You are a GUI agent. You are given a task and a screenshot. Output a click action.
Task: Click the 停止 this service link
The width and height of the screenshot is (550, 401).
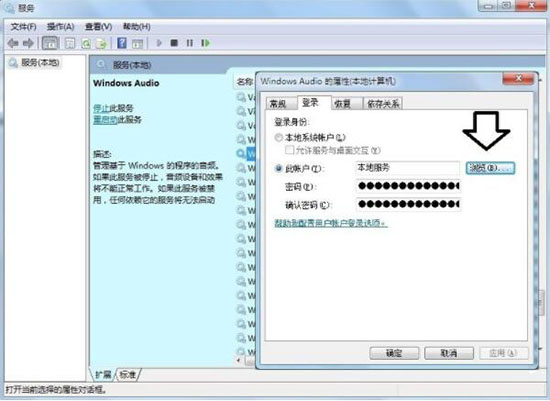101,108
